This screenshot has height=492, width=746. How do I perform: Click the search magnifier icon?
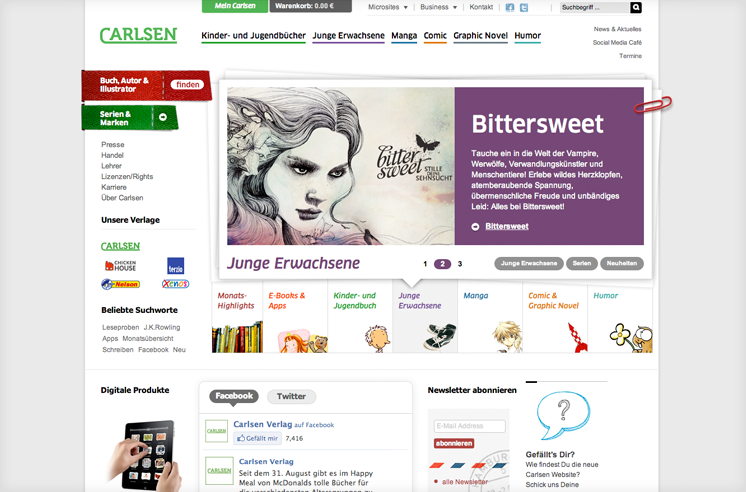pos(636,8)
